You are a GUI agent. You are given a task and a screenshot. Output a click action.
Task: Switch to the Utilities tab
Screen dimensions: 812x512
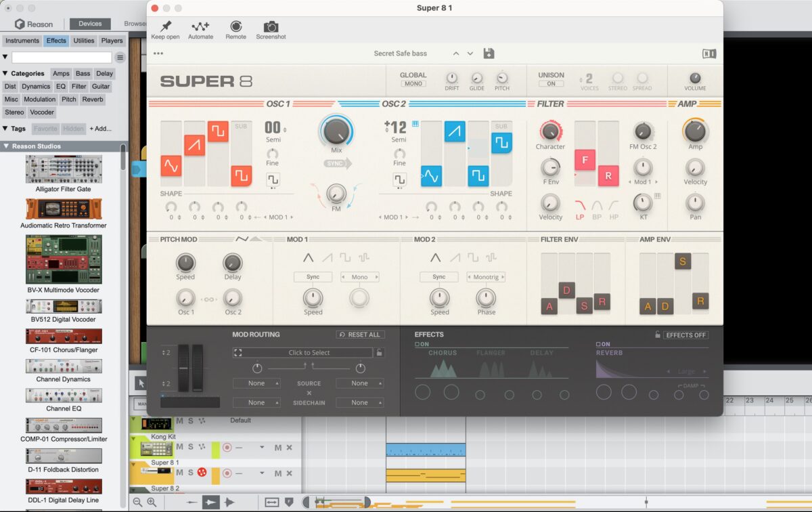[x=84, y=41]
